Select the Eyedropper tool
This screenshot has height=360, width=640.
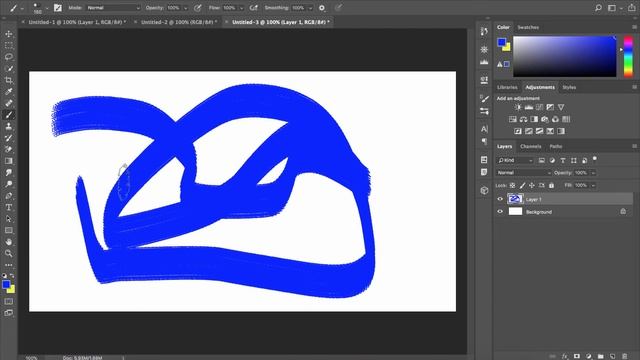pos(9,91)
